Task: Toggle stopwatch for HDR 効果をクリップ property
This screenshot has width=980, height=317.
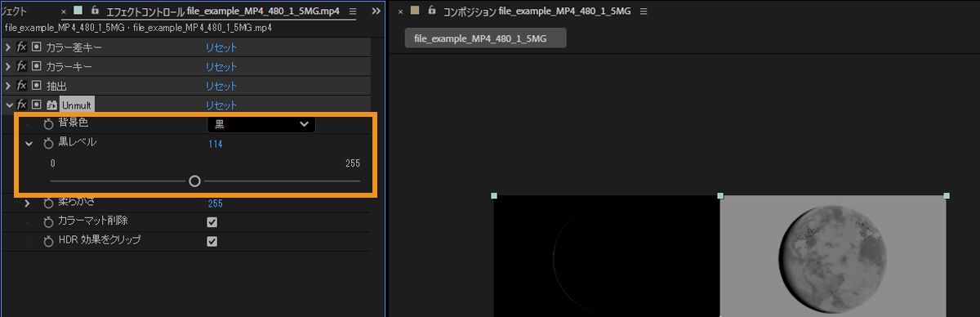Action: tap(48, 241)
